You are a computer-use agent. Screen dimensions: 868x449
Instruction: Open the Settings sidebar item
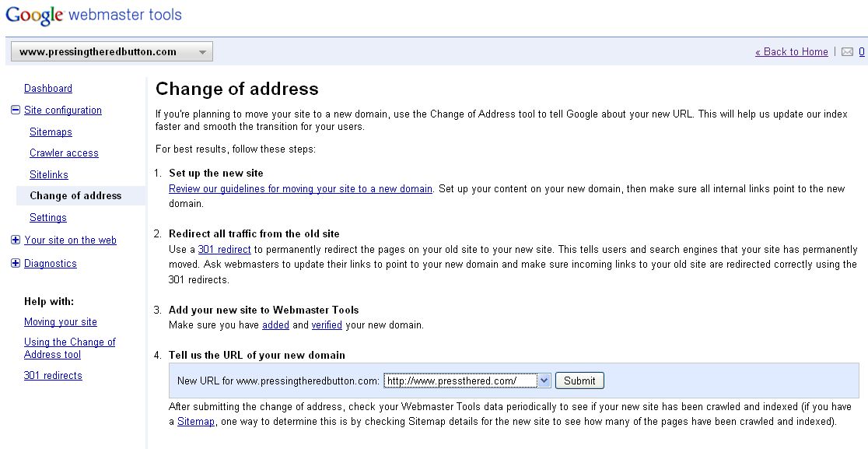click(48, 218)
